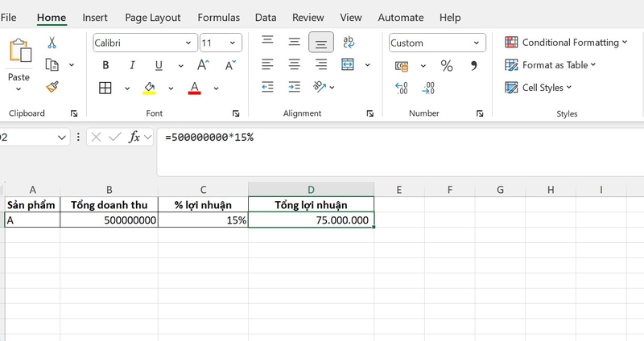Click formula bar showing =500000000*15%
This screenshot has height=341, width=644.
400,152
